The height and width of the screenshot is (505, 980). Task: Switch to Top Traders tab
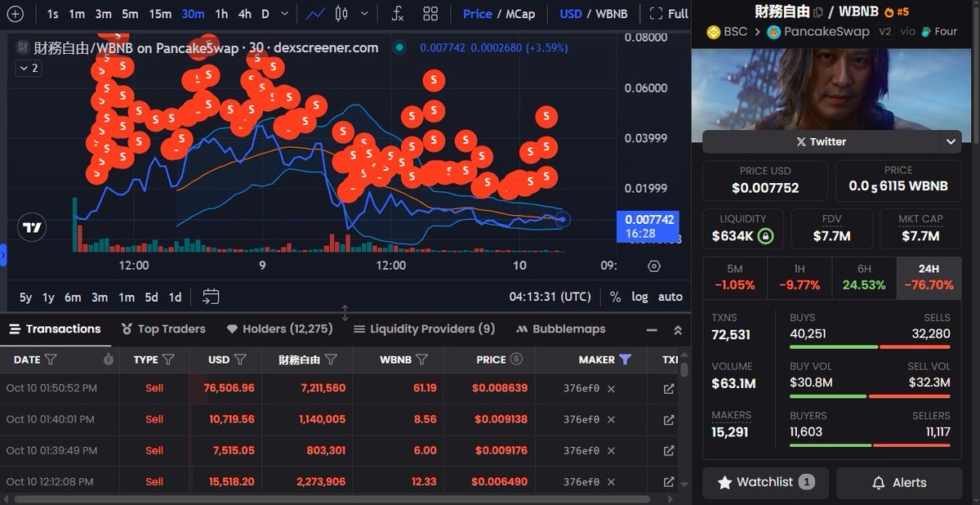163,328
